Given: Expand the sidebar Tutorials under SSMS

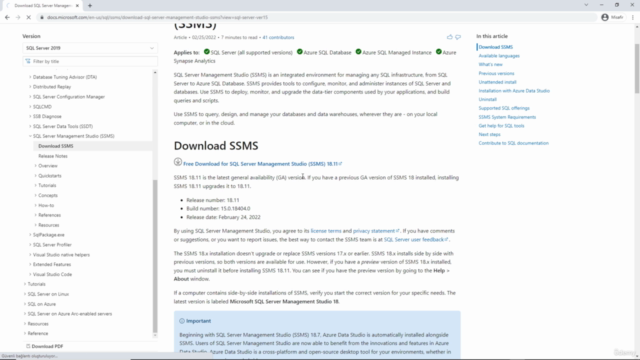Looking at the screenshot, I should (36, 185).
